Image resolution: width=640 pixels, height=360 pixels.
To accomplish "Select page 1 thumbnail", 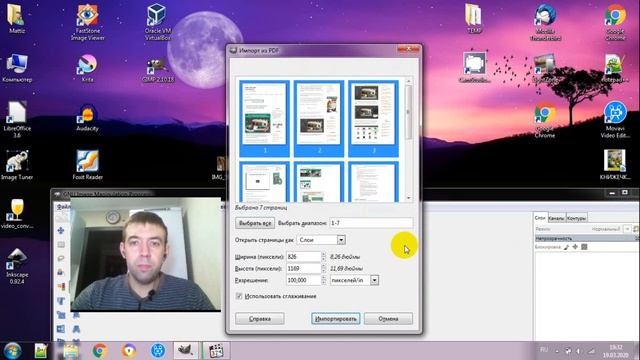I will click(264, 118).
